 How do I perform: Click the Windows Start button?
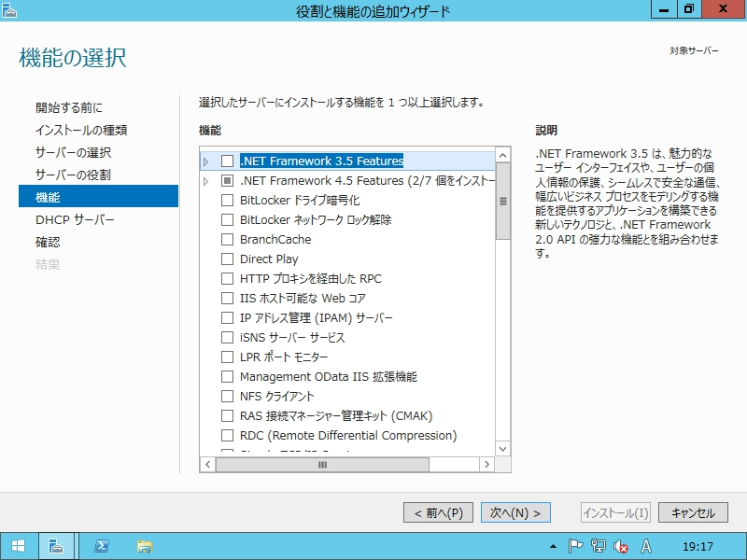[x=18, y=546]
